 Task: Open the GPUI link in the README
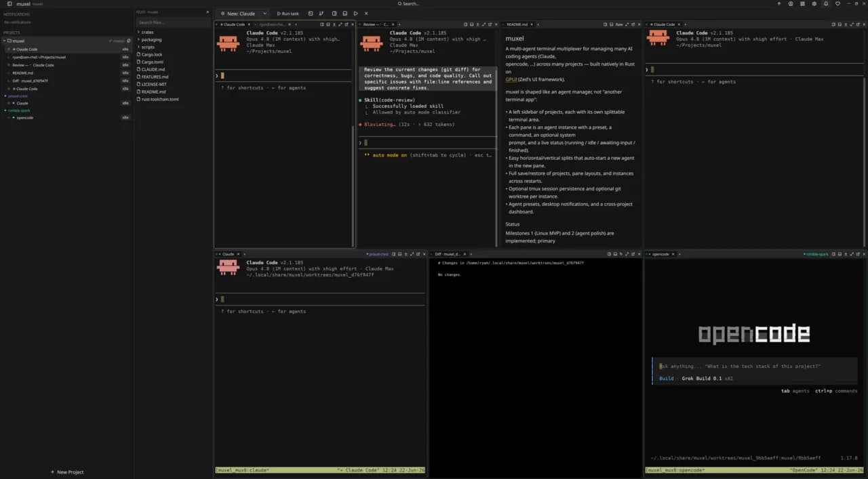[x=511, y=79]
